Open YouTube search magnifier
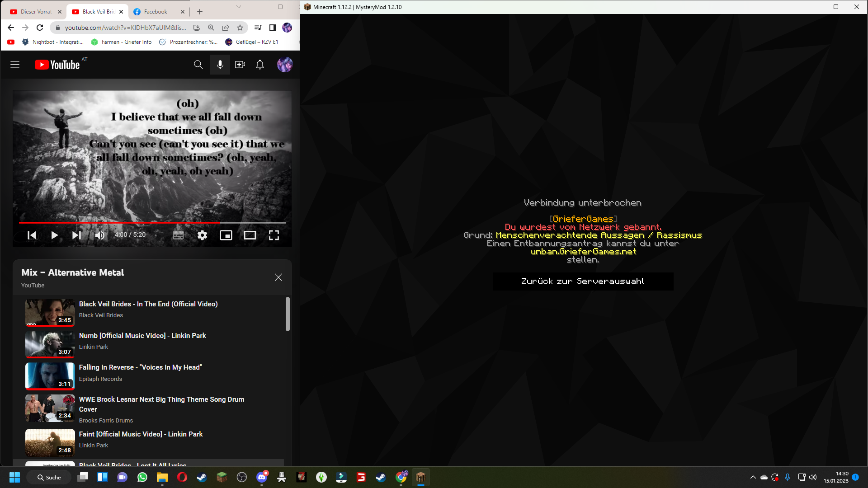 [198, 65]
